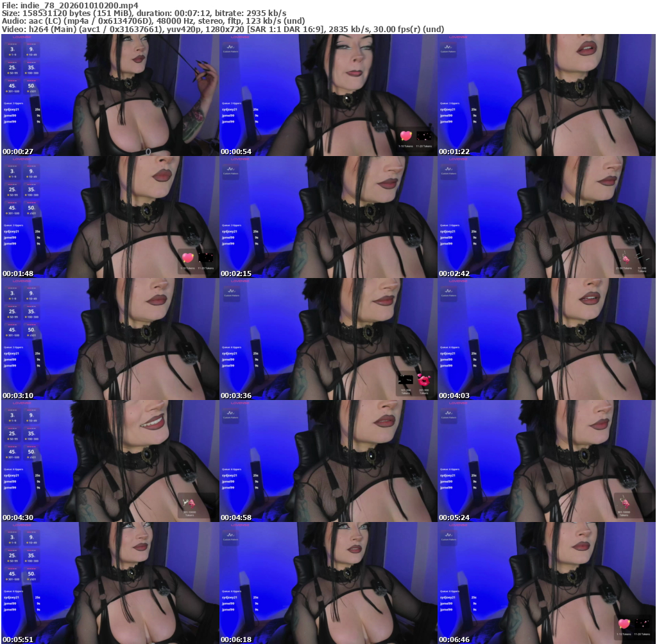Viewport: 657px width, 644px height.
Task: Open the thumbnail at 00:00:54
Action: [x=328, y=95]
